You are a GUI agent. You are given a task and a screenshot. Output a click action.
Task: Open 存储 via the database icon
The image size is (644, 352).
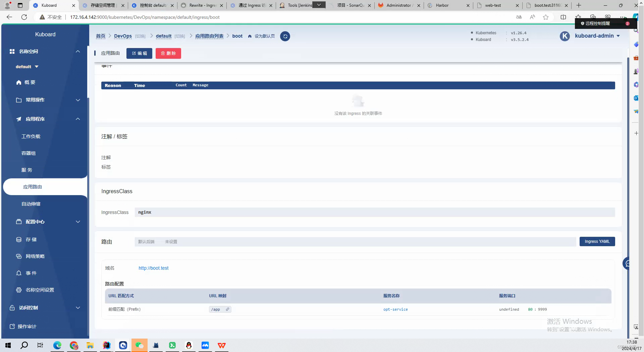(x=19, y=239)
